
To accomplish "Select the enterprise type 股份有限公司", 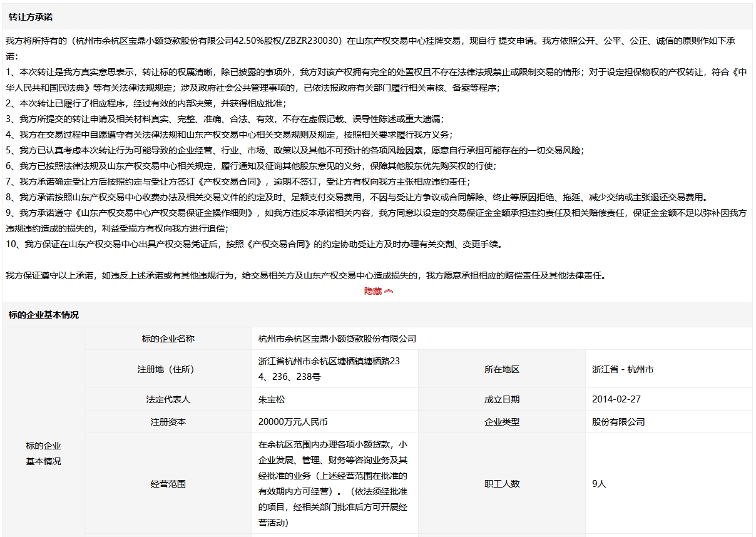I will click(618, 422).
